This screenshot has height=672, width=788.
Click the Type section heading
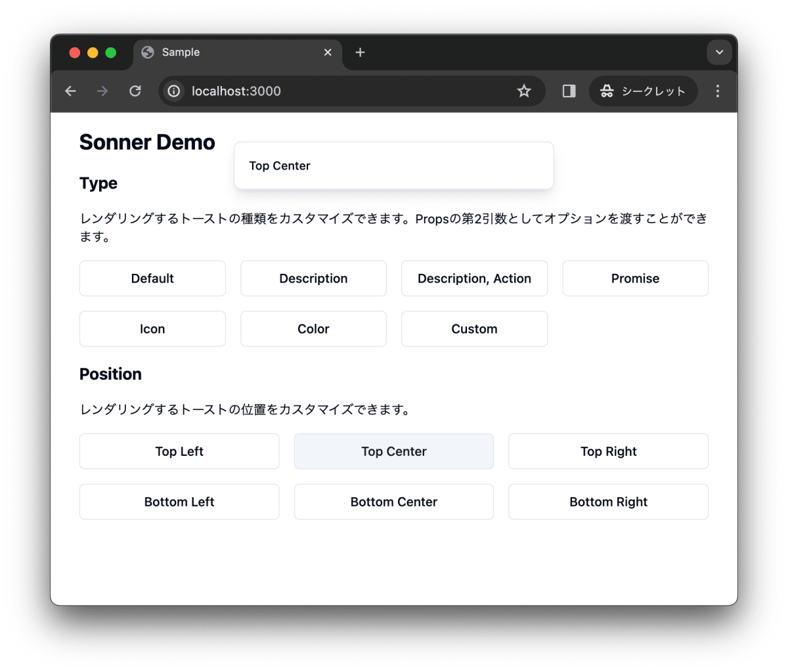point(98,183)
